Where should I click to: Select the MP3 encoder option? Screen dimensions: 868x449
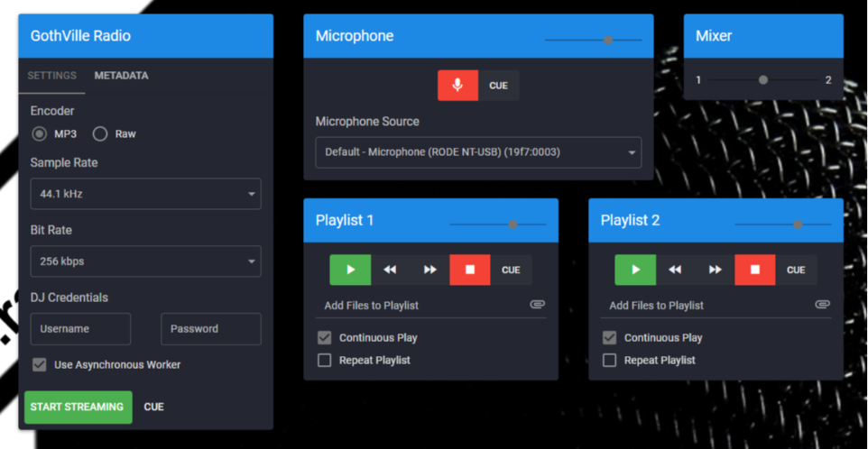pos(40,133)
